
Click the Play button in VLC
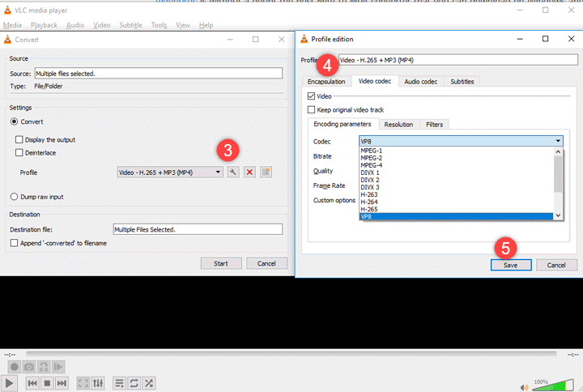point(9,383)
